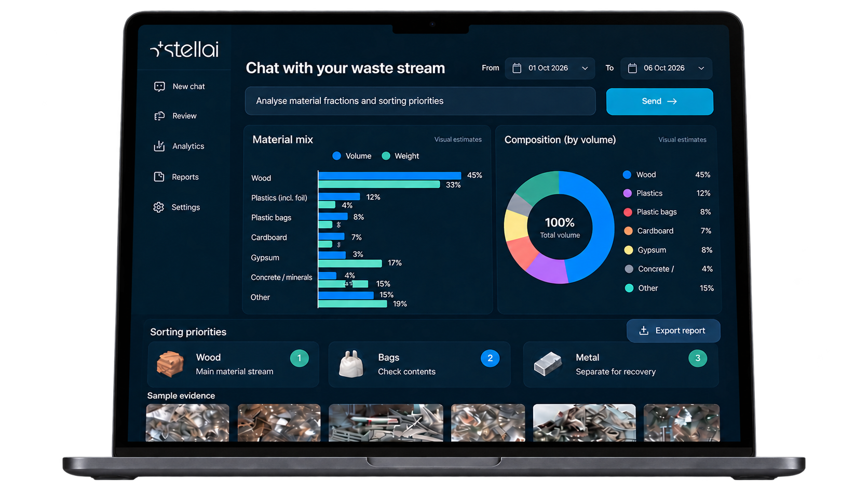
Task: Open the fourth sample evidence thumbnail
Action: [488, 423]
